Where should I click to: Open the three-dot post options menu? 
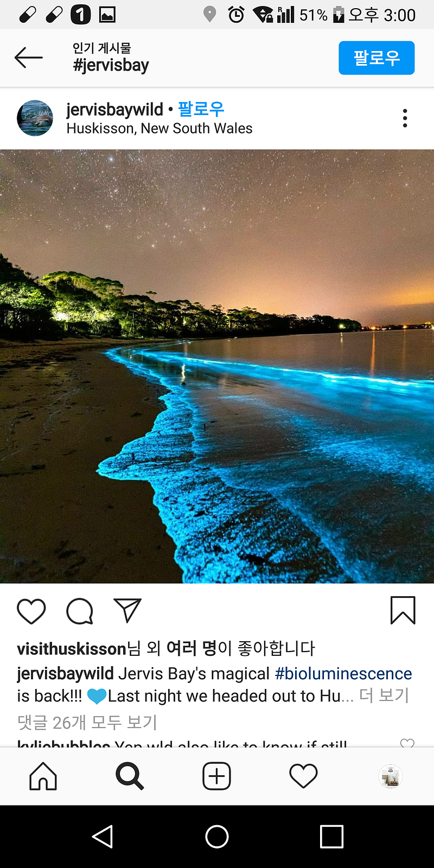[405, 118]
